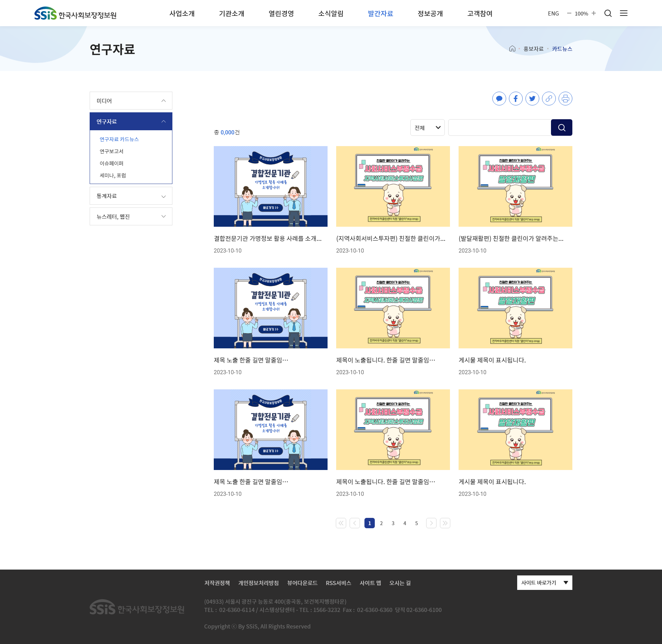The height and width of the screenshot is (644, 662).
Task: Share page via KakaoTalk speech-bubble icon
Action: [x=499, y=99]
